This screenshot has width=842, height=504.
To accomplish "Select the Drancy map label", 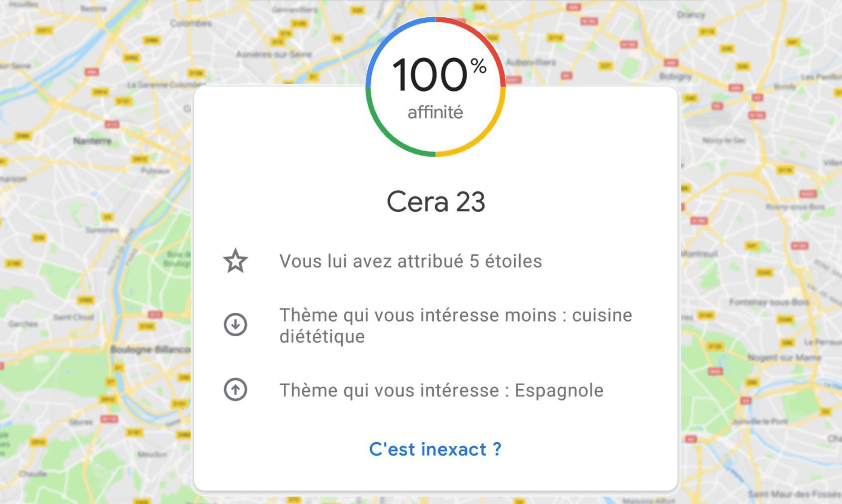I will [x=691, y=14].
